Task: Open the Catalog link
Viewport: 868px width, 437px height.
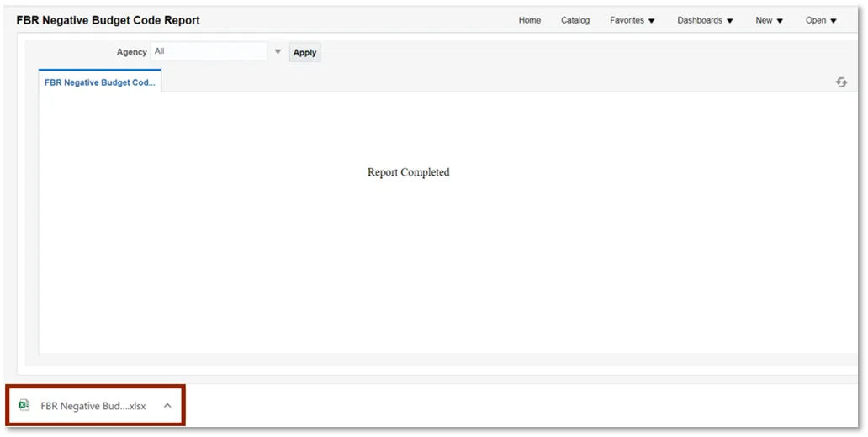Action: pyautogui.click(x=575, y=20)
